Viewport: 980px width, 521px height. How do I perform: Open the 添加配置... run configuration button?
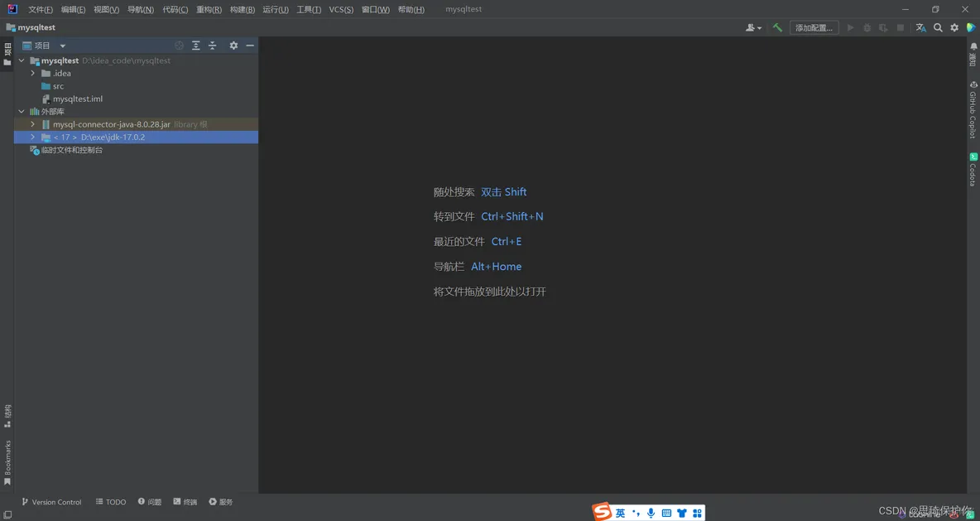[x=814, y=27]
